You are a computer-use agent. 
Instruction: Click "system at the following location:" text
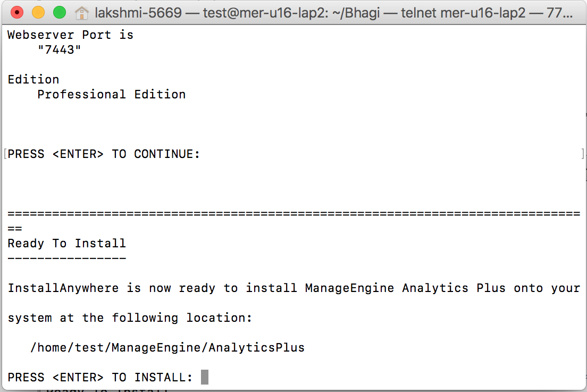coord(129,318)
